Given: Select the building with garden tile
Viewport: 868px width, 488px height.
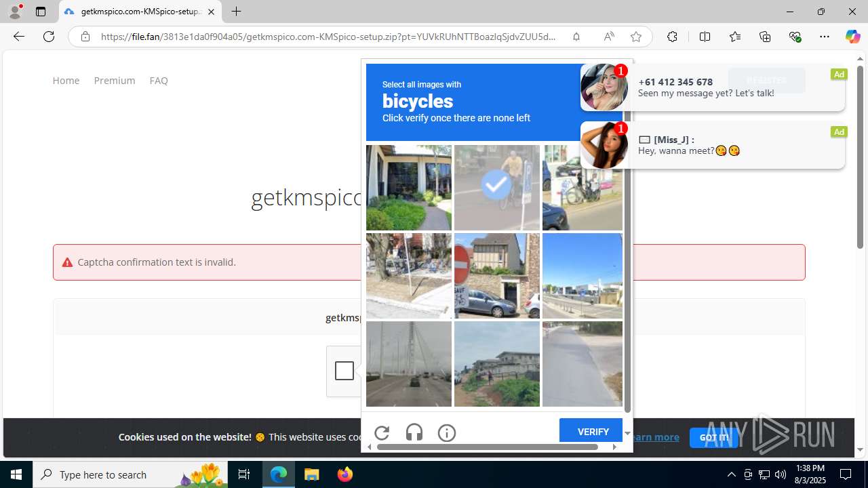Looking at the screenshot, I should tap(409, 188).
